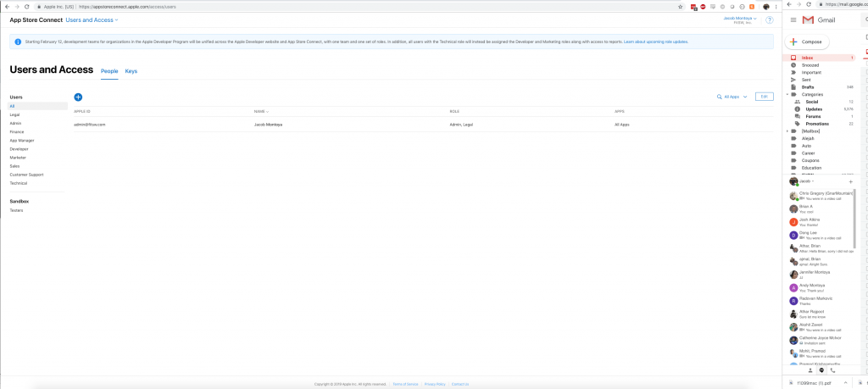Bookmark this App Store Connect page with the star

pos(681,7)
